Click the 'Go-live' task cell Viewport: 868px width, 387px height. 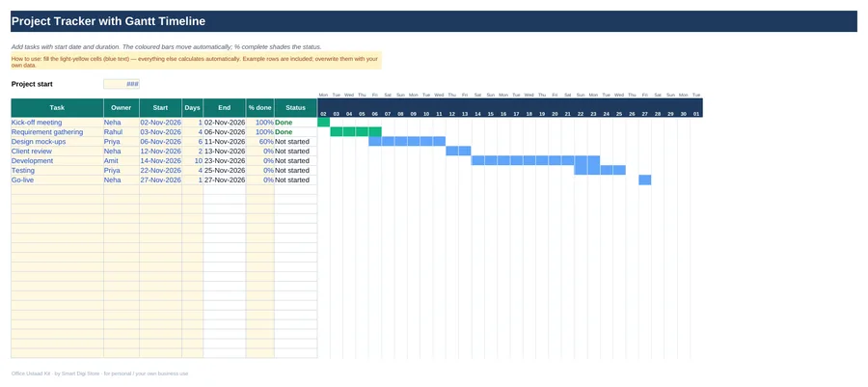(57, 180)
